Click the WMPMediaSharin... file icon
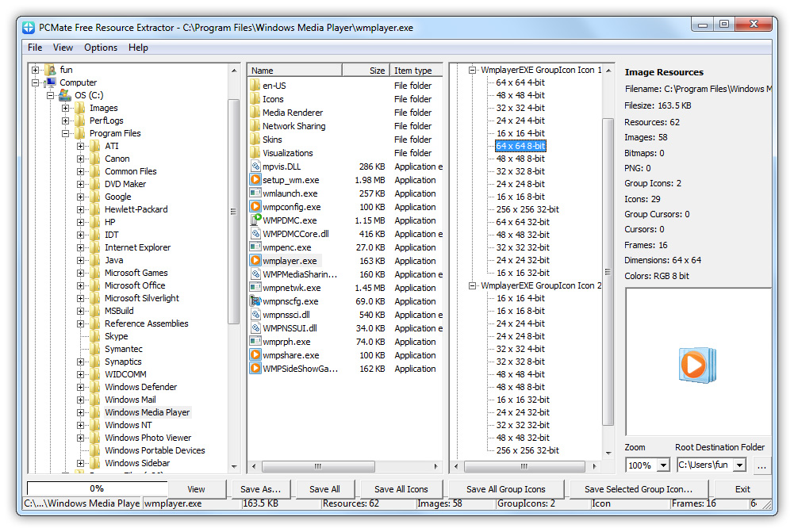The image size is (794, 532). 255,274
